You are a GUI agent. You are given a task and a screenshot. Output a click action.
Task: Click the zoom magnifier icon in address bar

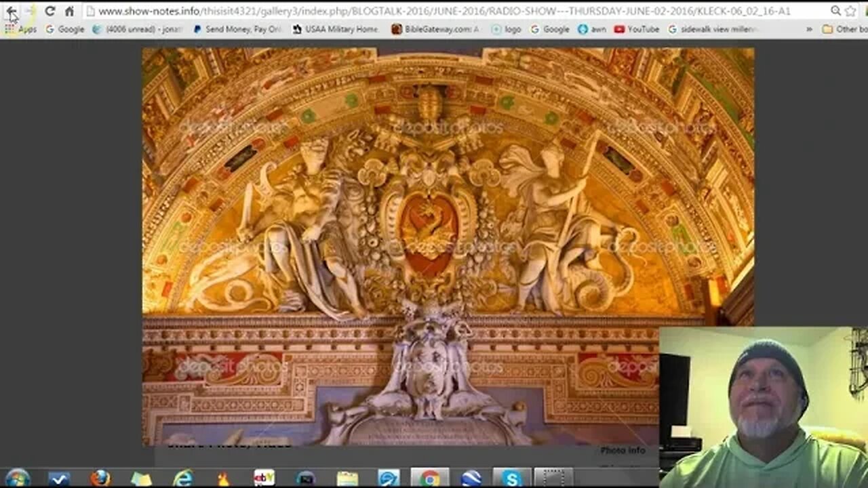coord(835,12)
